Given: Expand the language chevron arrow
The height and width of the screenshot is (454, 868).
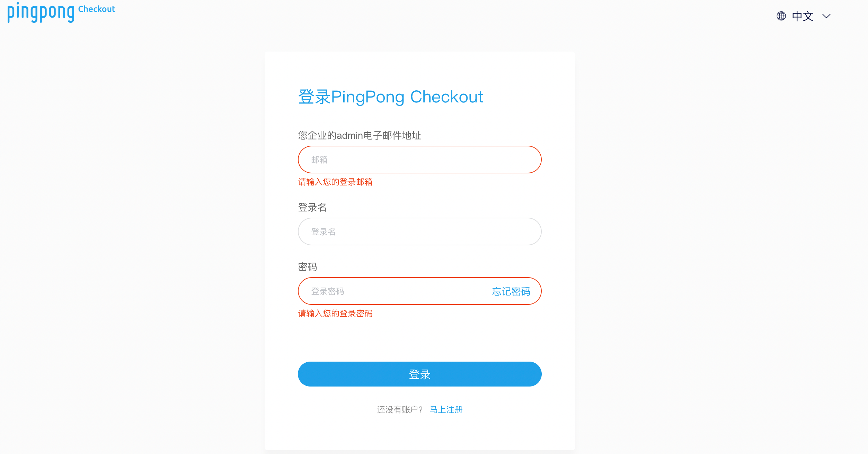Looking at the screenshot, I should point(826,16).
